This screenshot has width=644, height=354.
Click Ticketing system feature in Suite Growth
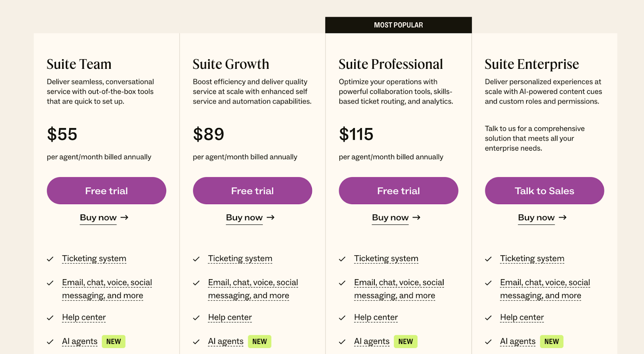[240, 259]
